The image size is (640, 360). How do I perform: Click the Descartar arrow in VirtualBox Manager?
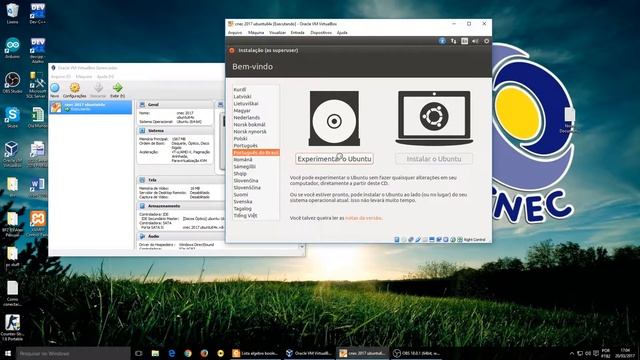(98, 90)
